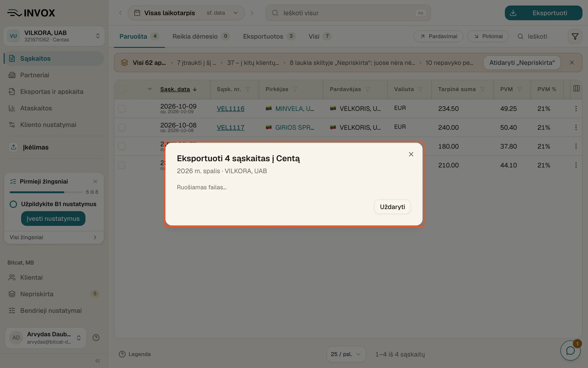Check the VEL1116 row checkbox

122,109
